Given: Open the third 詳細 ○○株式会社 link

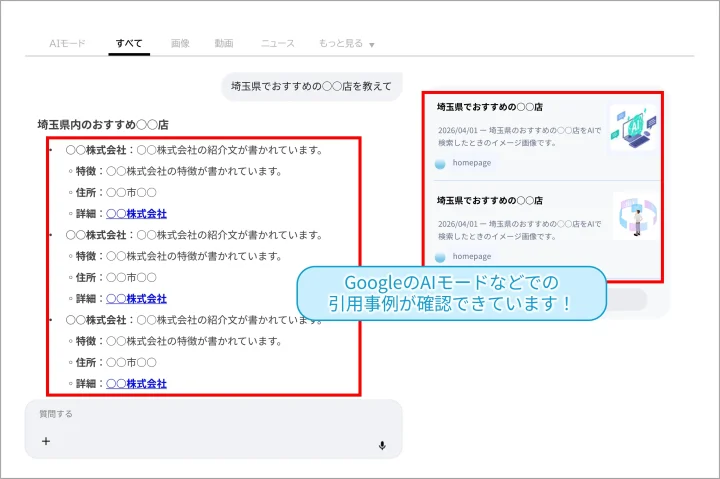Looking at the screenshot, I should 136,383.
